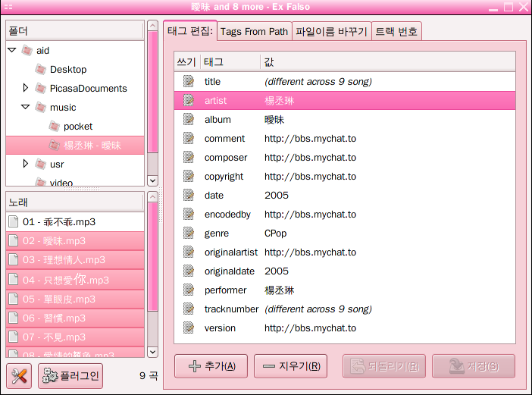
Task: Toggle write icon for composer tag
Action: [x=188, y=158]
